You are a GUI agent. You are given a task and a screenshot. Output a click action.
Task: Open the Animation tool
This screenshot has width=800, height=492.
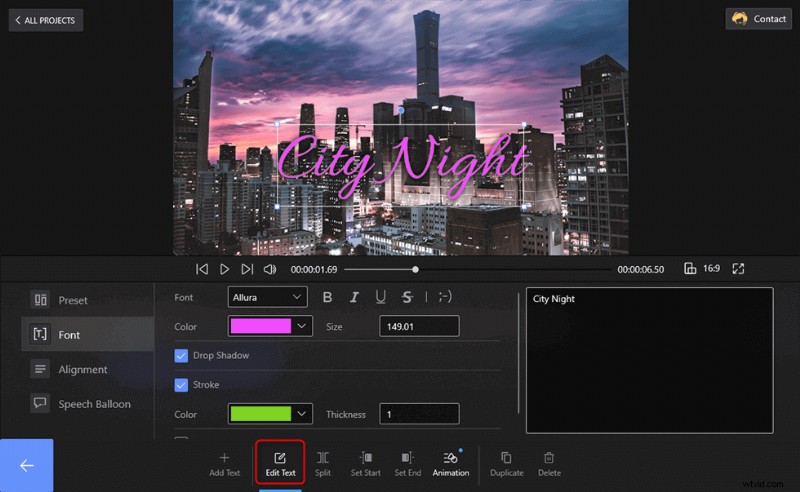451,464
